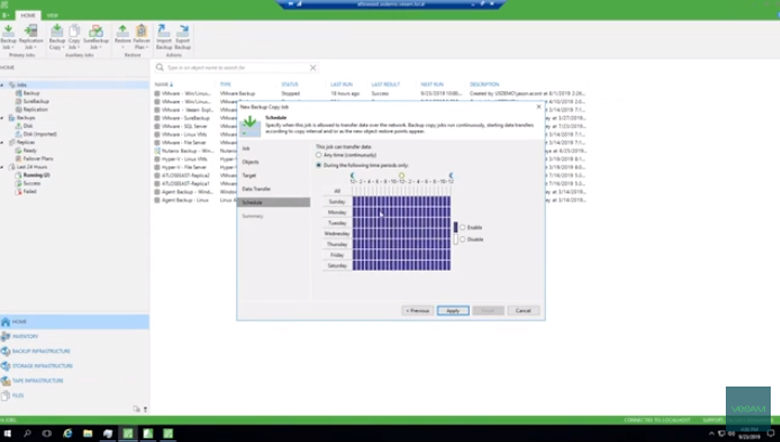780x442 pixels.
Task: Switch to the View ribbon tab
Action: pyautogui.click(x=52, y=15)
